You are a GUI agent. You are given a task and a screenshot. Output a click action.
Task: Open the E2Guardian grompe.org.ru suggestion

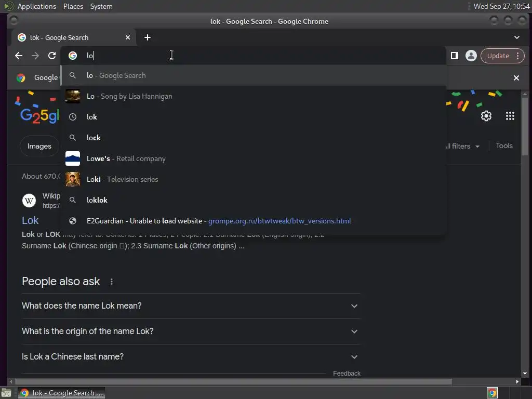pyautogui.click(x=254, y=221)
